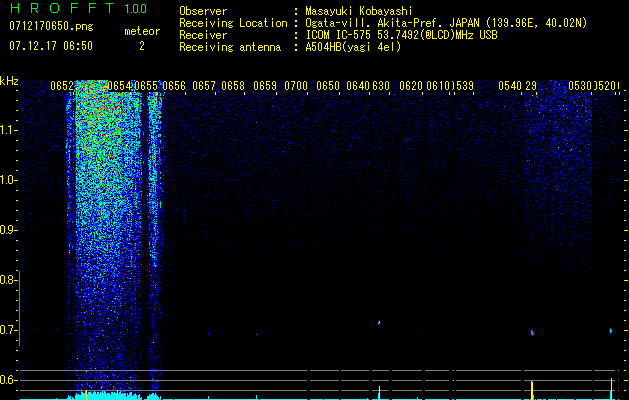Screen dimensions: 629x400
Task: Click the 'Receiver' field label
Action: point(203,35)
